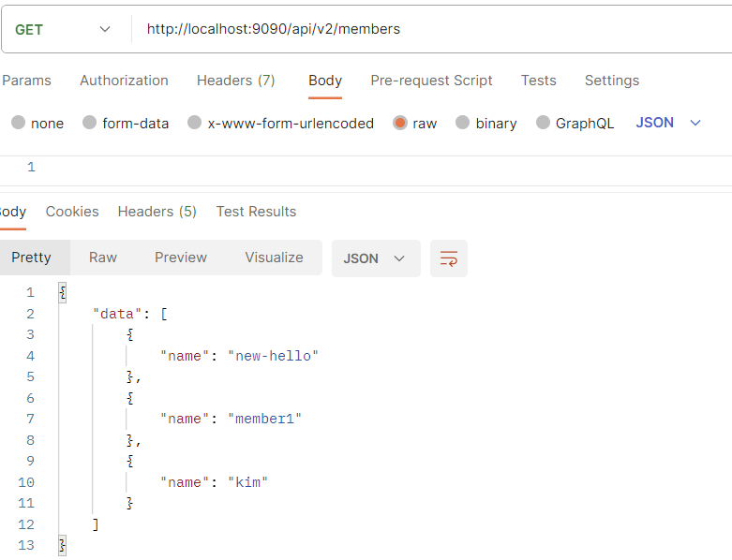Viewport: 732px width, 560px height.
Task: Open the Tests tab
Action: (539, 81)
